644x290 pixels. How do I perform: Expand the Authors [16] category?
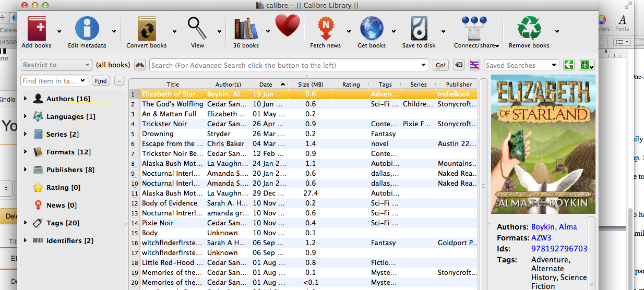pyautogui.click(x=25, y=99)
